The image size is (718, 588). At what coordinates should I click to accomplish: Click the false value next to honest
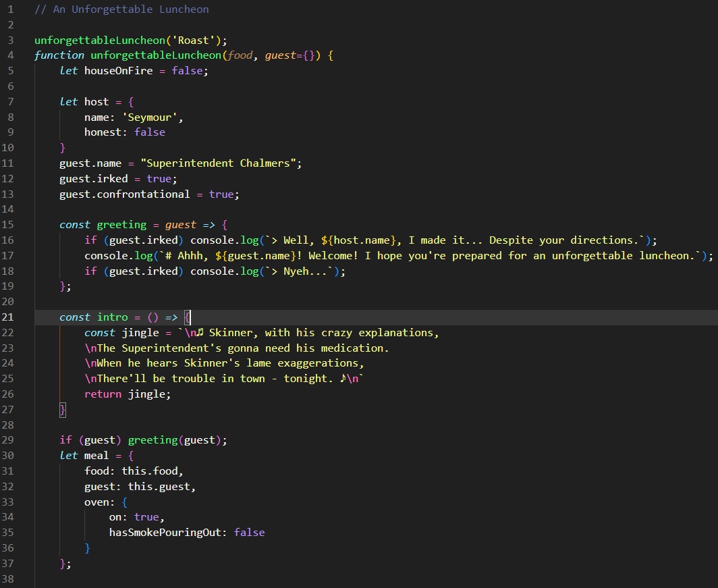coord(149,132)
